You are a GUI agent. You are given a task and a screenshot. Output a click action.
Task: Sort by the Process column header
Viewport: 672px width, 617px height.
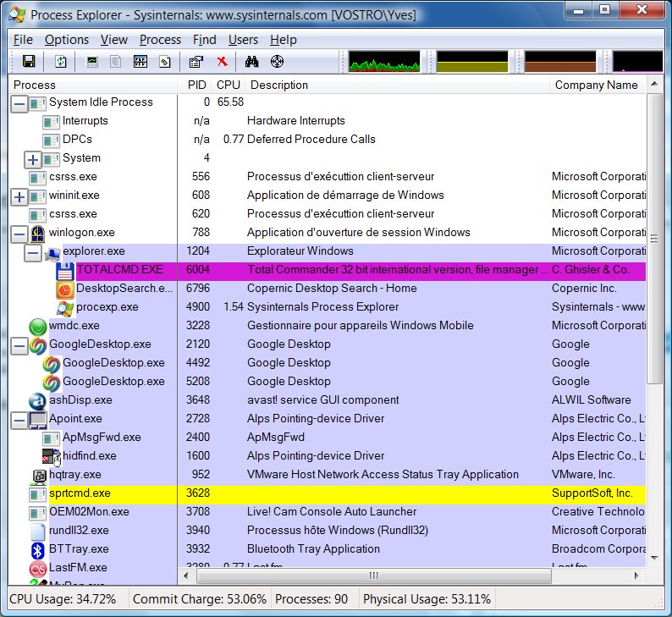click(92, 85)
